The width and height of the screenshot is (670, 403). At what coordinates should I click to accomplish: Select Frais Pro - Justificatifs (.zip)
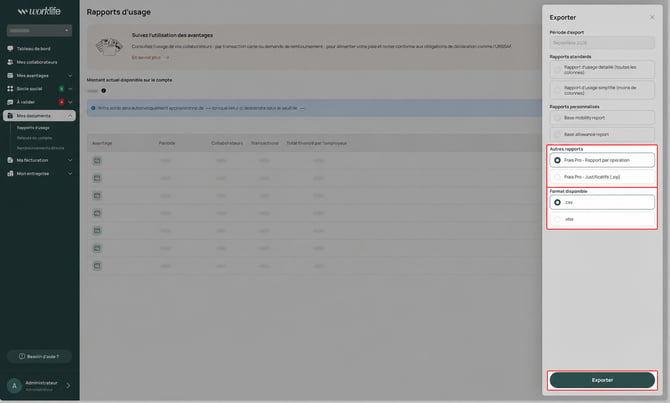point(602,177)
